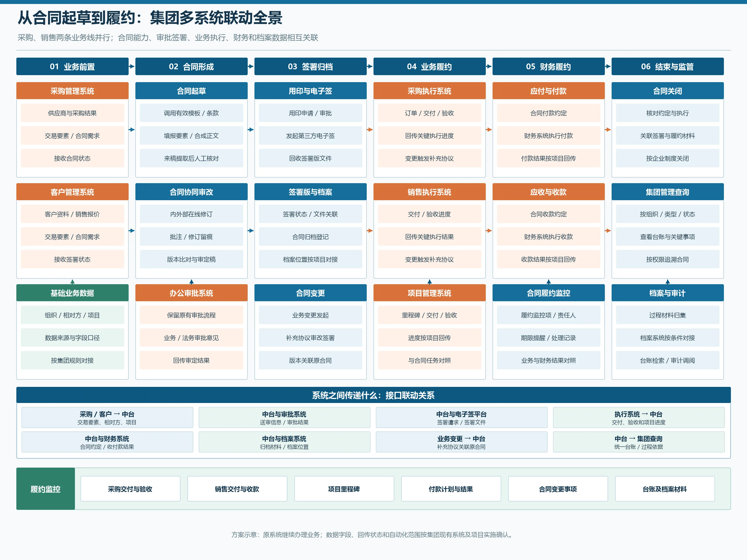Select the green 履约监控 label block
The width and height of the screenshot is (747, 560).
[x=46, y=489]
